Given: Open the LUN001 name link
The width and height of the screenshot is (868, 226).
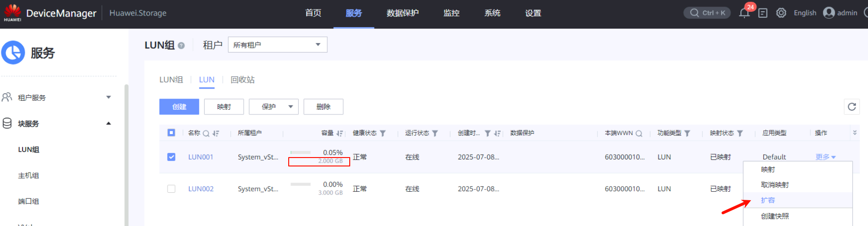Looking at the screenshot, I should pos(200,157).
